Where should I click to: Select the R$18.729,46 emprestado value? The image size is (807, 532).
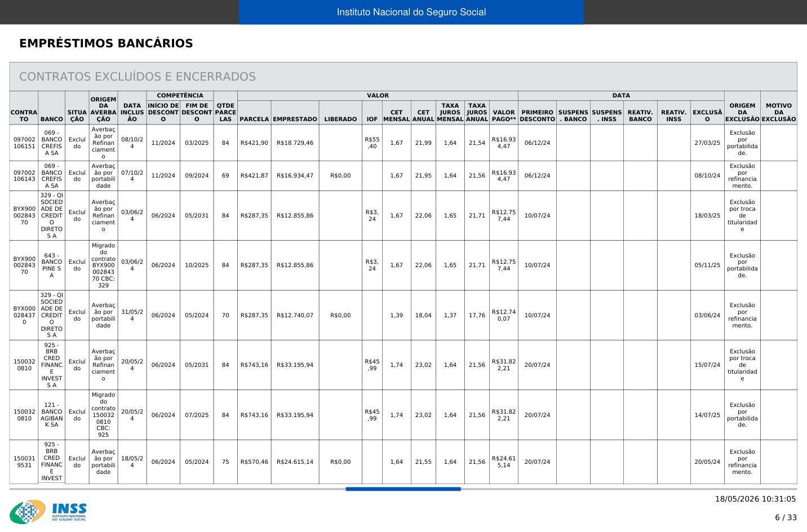[295, 143]
